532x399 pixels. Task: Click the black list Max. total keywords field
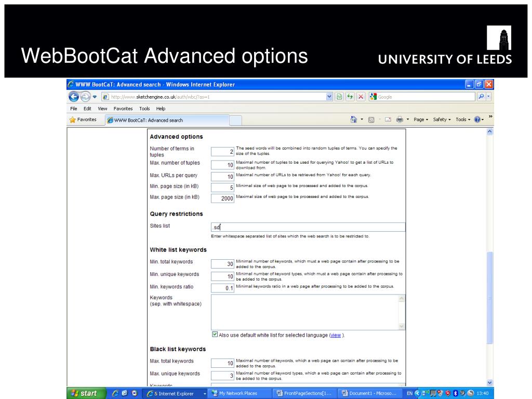coord(222,363)
